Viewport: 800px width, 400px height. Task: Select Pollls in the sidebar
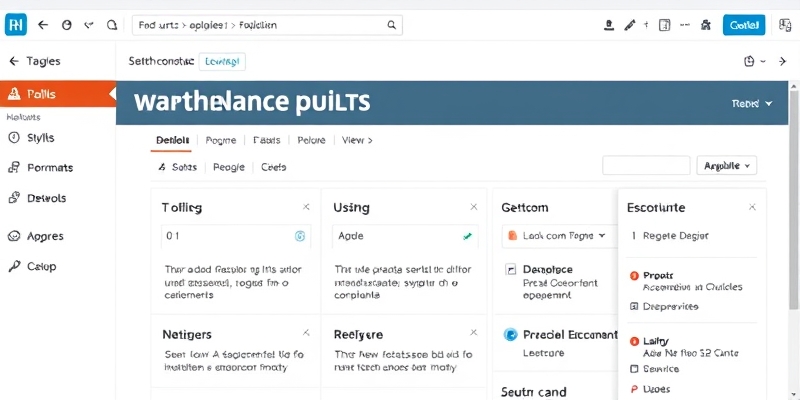[57, 94]
